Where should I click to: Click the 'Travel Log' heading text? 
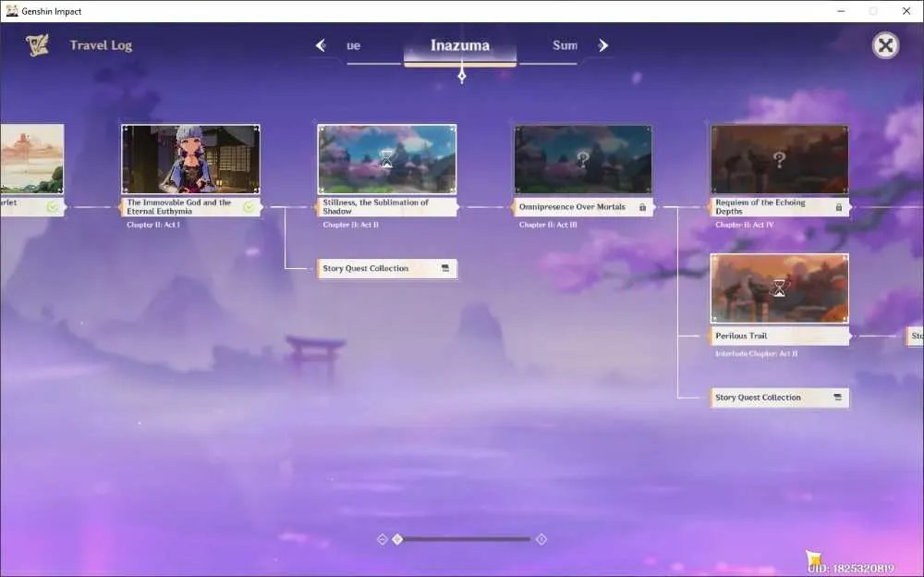coord(101,45)
